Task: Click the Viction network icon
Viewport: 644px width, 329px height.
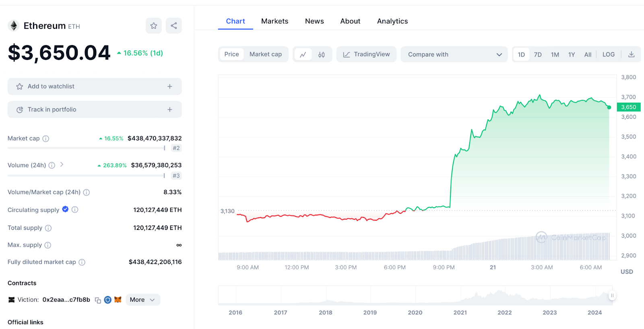Action: [11, 300]
